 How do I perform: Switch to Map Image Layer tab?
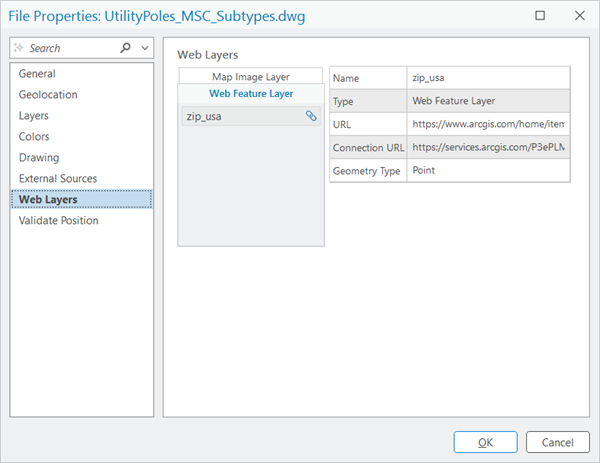(x=251, y=77)
